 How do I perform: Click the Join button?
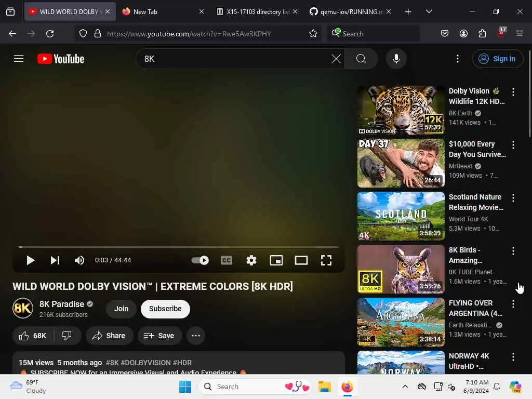(x=121, y=309)
